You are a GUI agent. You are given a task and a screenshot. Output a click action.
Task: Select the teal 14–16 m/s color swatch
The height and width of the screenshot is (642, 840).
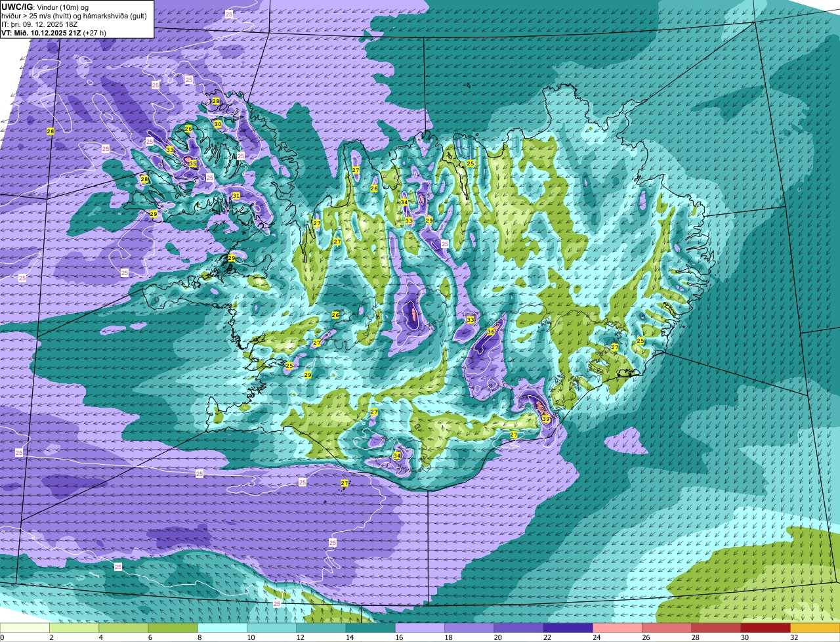(371, 628)
